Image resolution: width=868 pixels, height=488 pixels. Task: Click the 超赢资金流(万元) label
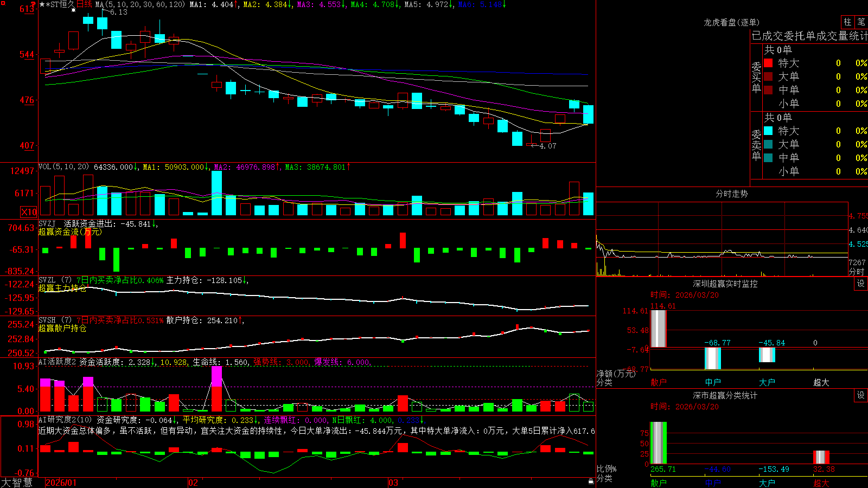70,232
